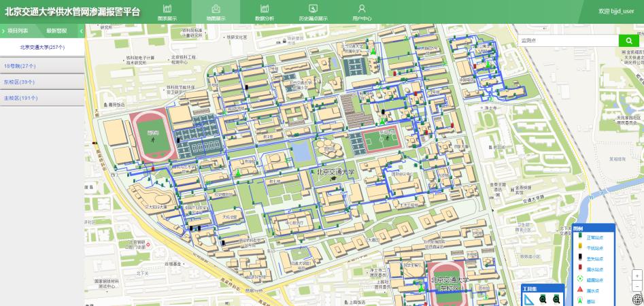This screenshot has height=306, width=644.
Task: Go to 历史漏点展示 leak history page
Action: pos(313,12)
